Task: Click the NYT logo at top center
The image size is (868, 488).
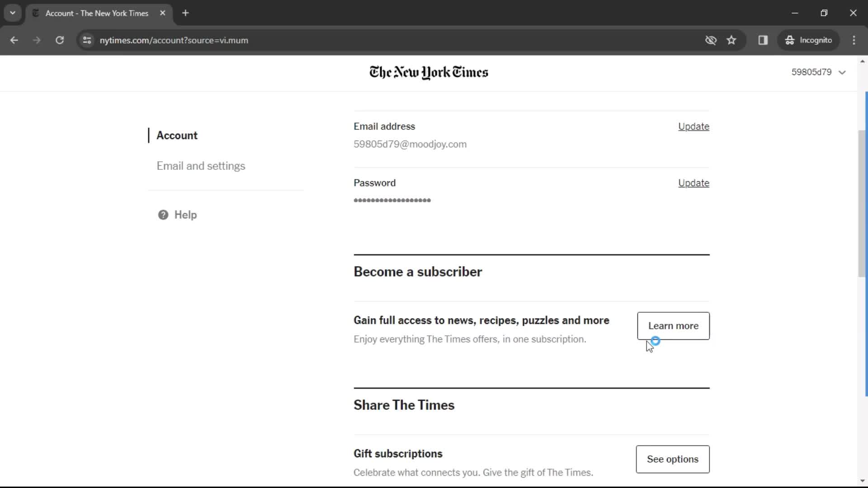Action: 429,72
